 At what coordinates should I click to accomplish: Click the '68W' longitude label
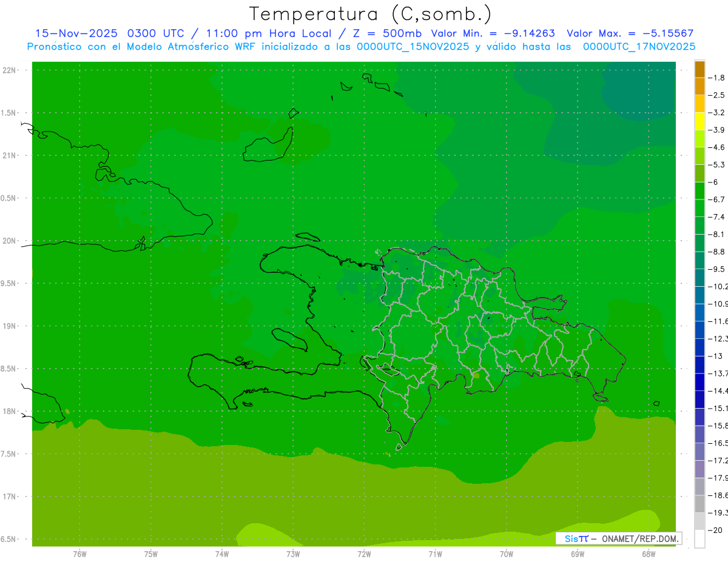tap(649, 554)
